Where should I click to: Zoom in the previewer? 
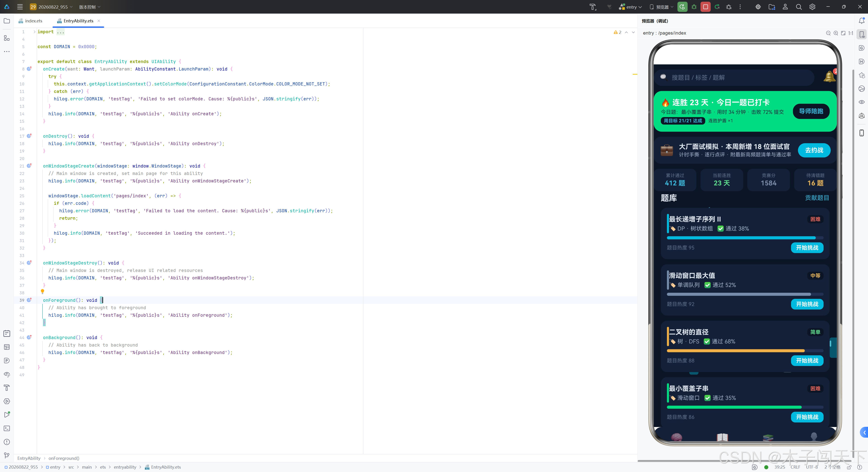point(836,33)
